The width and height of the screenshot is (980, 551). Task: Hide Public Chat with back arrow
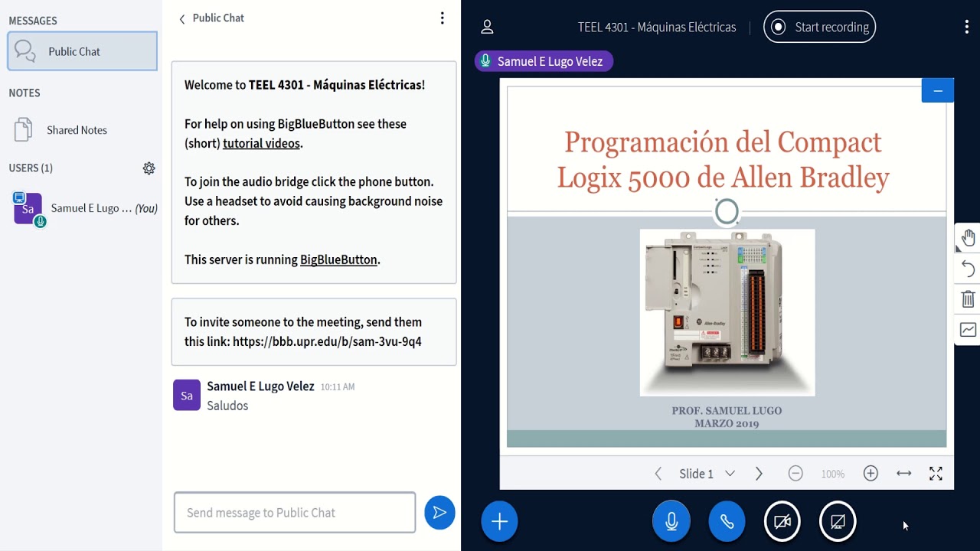181,19
